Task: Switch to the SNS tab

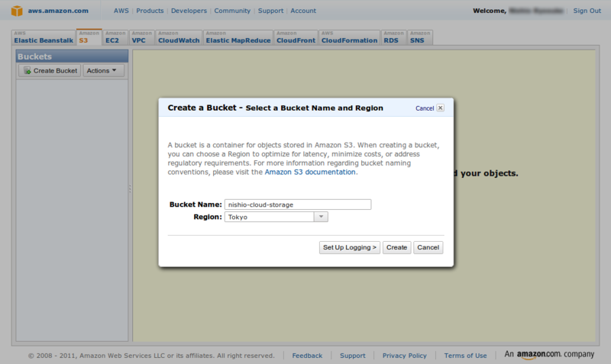Action: [420, 37]
